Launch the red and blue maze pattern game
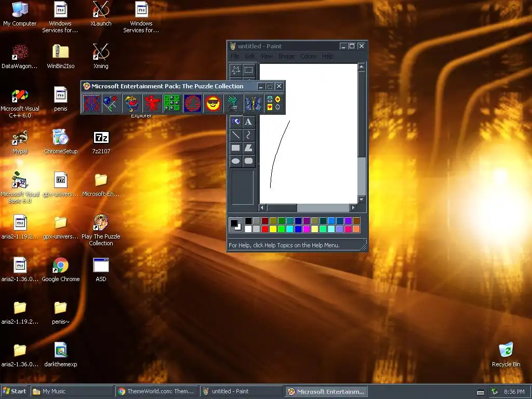532x399 pixels. (x=91, y=103)
